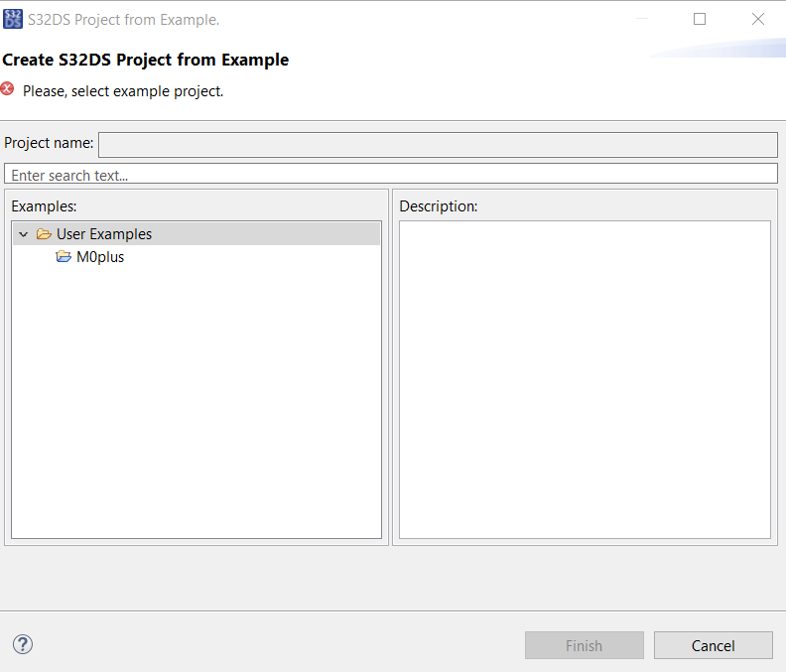Select the M0plus example folder
This screenshot has width=786, height=672.
pyautogui.click(x=100, y=257)
